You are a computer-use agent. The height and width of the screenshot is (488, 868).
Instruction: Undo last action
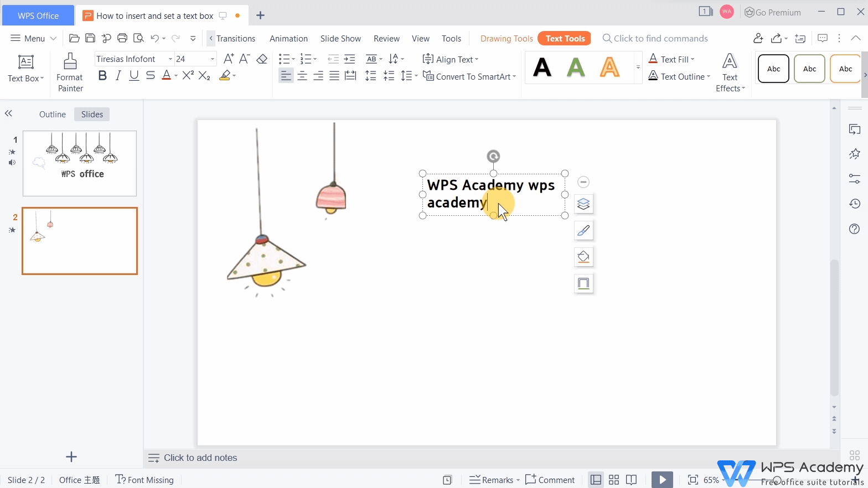[154, 38]
